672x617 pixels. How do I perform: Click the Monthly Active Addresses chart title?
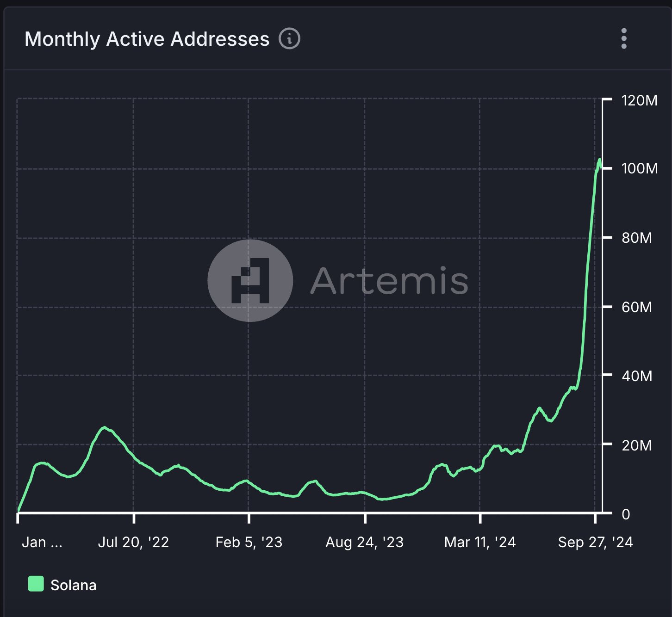(x=147, y=39)
